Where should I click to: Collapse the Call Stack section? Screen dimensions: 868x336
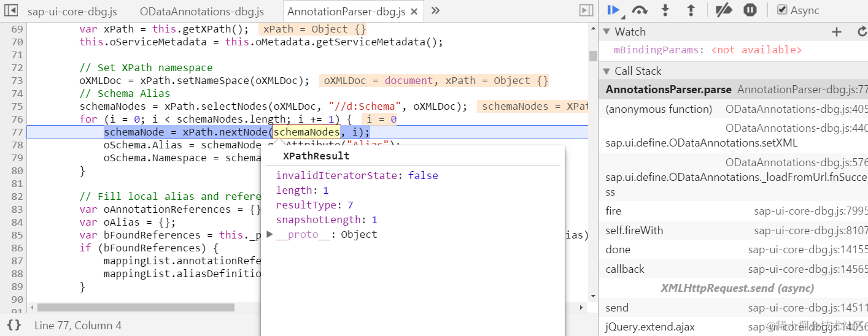pyautogui.click(x=606, y=71)
